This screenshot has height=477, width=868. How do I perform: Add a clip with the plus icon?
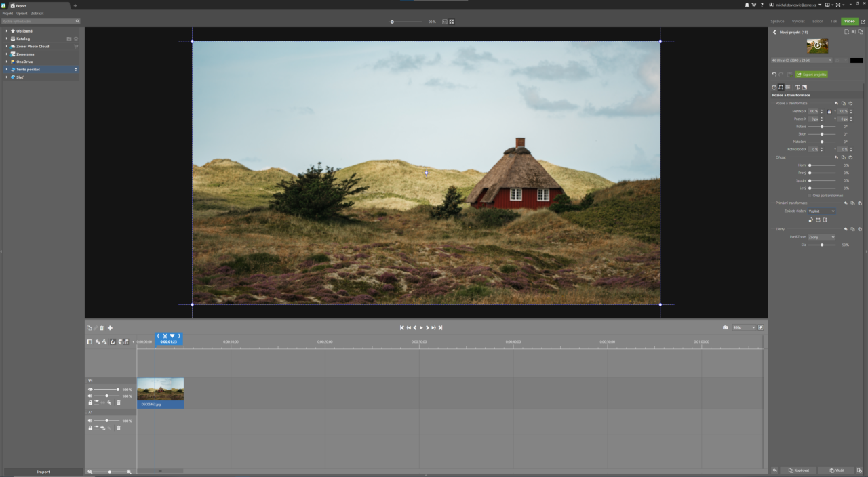[110, 328]
